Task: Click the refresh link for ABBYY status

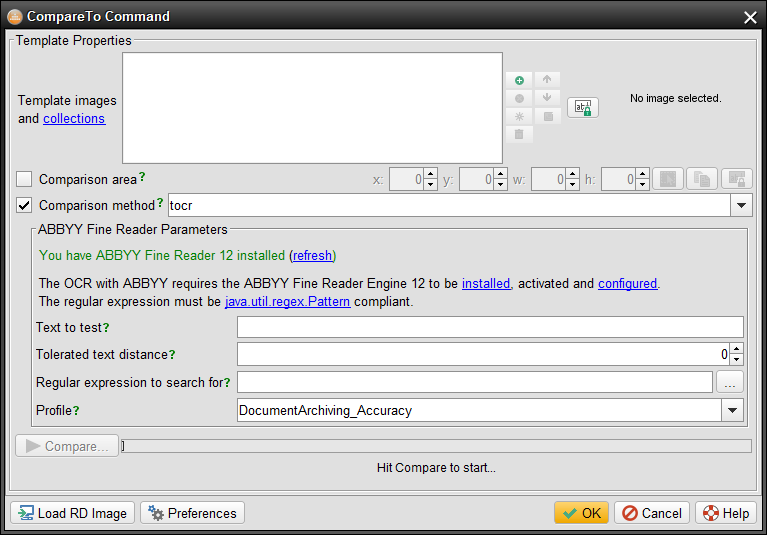Action: click(312, 255)
